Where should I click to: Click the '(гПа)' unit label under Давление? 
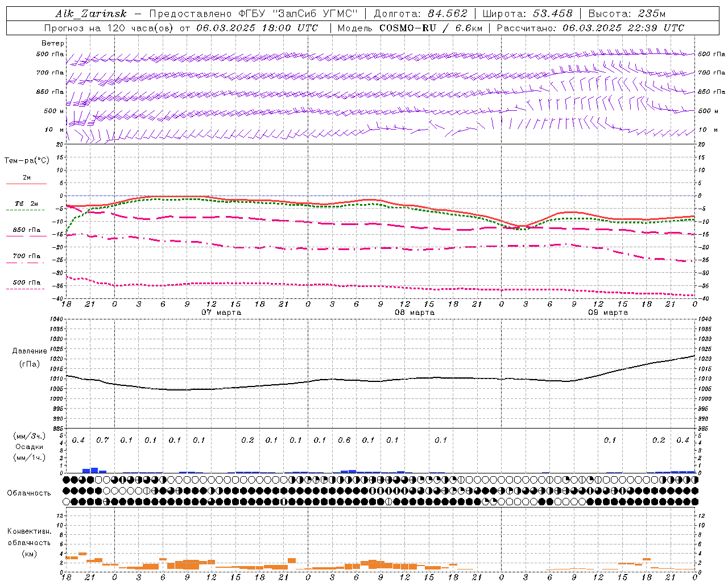(x=30, y=364)
